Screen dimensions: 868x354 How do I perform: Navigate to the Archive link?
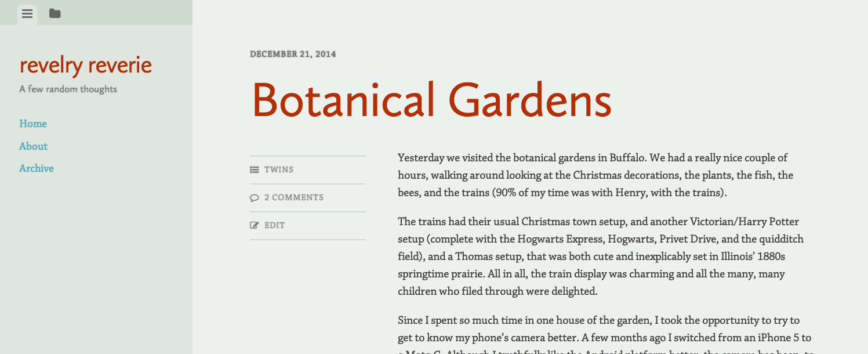pos(37,168)
